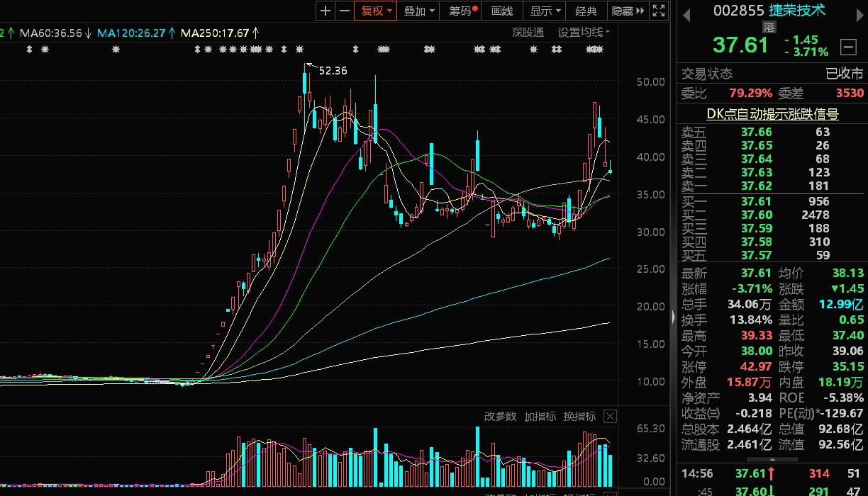
Task: Go to next stock with right arrow
Action: [x=856, y=16]
